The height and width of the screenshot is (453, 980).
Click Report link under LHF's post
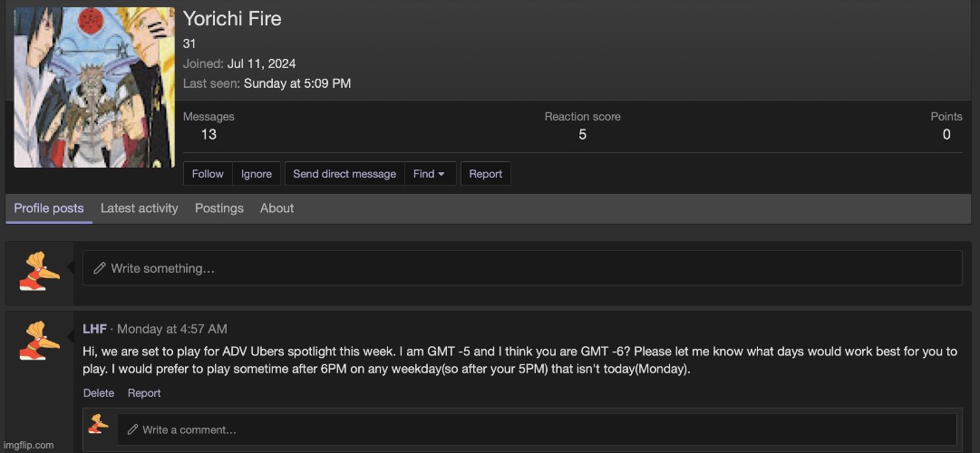144,393
